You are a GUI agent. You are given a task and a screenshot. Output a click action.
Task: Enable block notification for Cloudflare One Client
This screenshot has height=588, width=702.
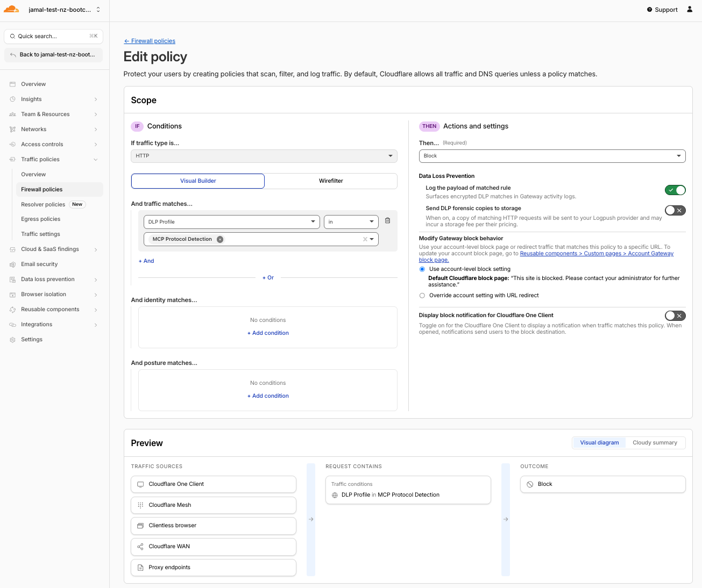(x=675, y=316)
